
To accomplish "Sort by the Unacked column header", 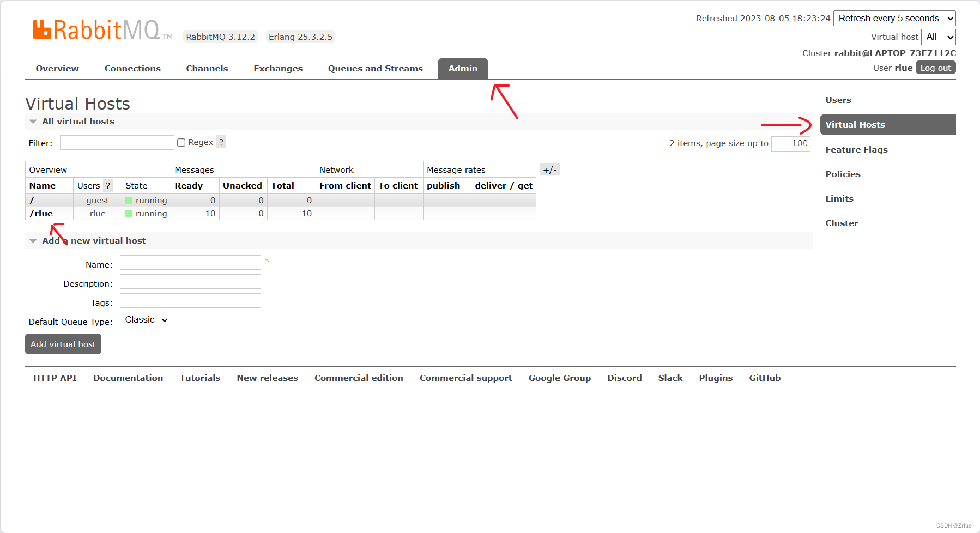I will click(x=243, y=185).
